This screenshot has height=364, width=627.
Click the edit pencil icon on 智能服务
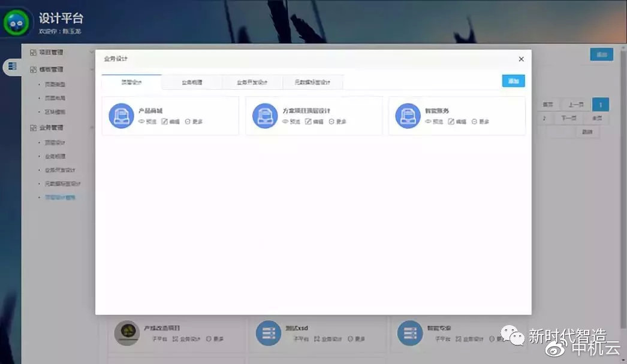(451, 122)
